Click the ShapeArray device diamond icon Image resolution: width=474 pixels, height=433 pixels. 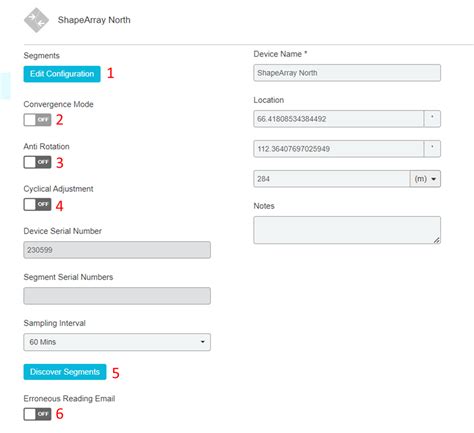36,20
